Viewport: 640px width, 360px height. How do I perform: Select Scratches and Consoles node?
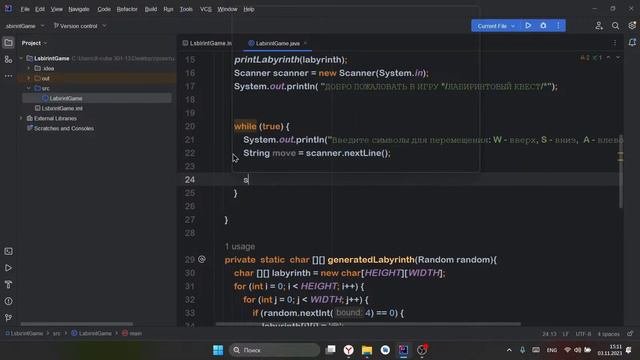point(64,128)
